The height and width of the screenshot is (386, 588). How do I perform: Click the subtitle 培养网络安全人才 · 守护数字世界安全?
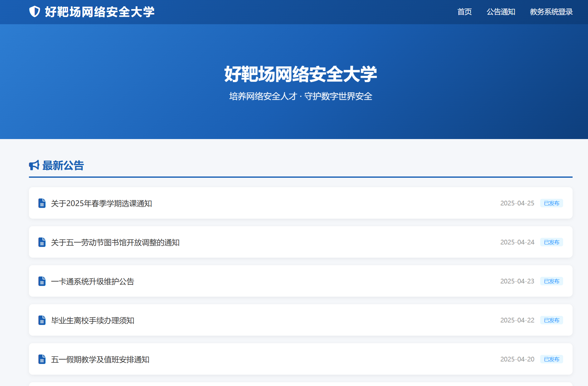300,96
